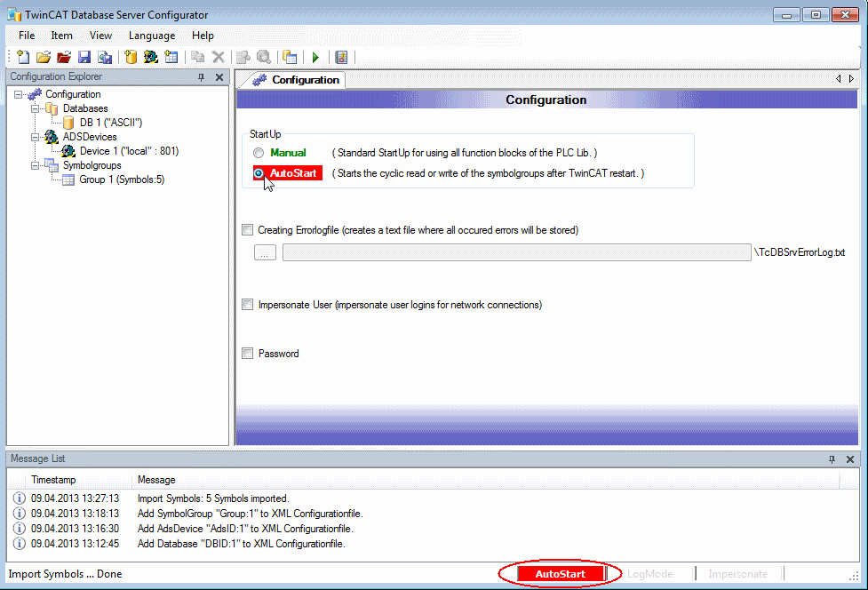Click the greyed copy toolbar icon
868x590 pixels.
pos(197,57)
